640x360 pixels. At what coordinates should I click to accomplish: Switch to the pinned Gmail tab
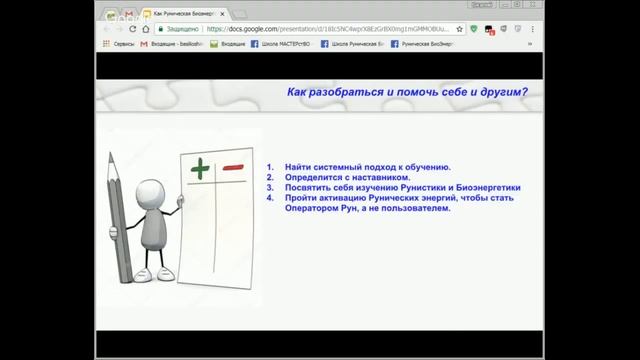(x=129, y=14)
